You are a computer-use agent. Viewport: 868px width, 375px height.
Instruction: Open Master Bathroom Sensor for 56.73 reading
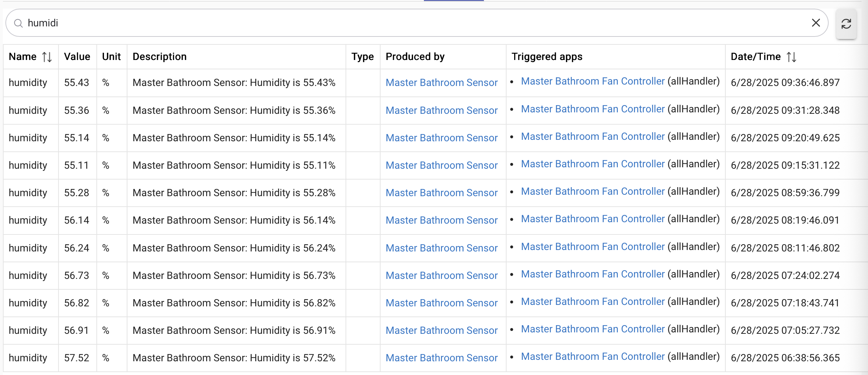coord(441,276)
